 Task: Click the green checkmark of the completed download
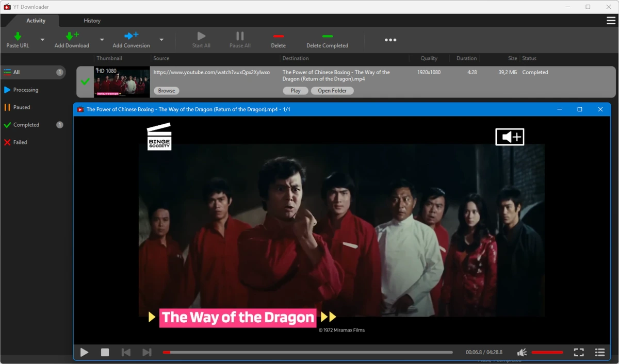point(85,81)
